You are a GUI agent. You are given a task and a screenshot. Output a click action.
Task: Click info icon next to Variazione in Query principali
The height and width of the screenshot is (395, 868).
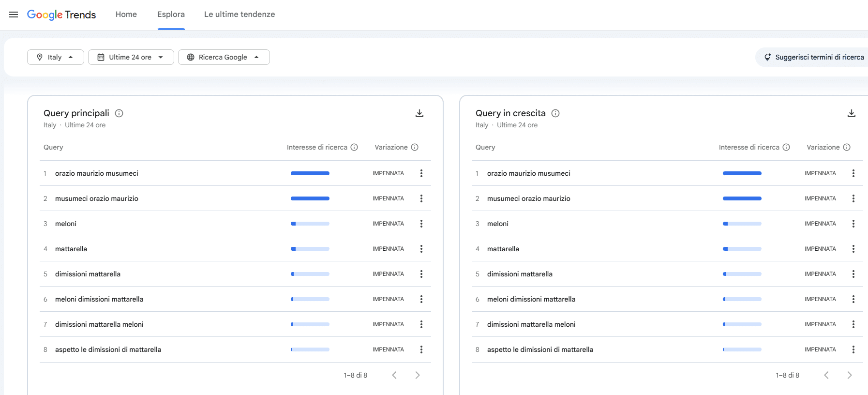coord(415,147)
